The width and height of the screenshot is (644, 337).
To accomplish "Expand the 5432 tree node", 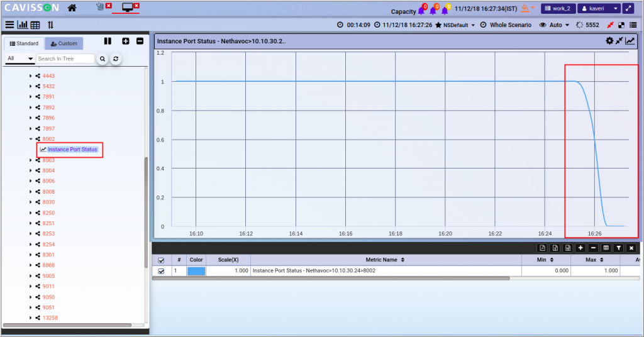I will click(30, 86).
